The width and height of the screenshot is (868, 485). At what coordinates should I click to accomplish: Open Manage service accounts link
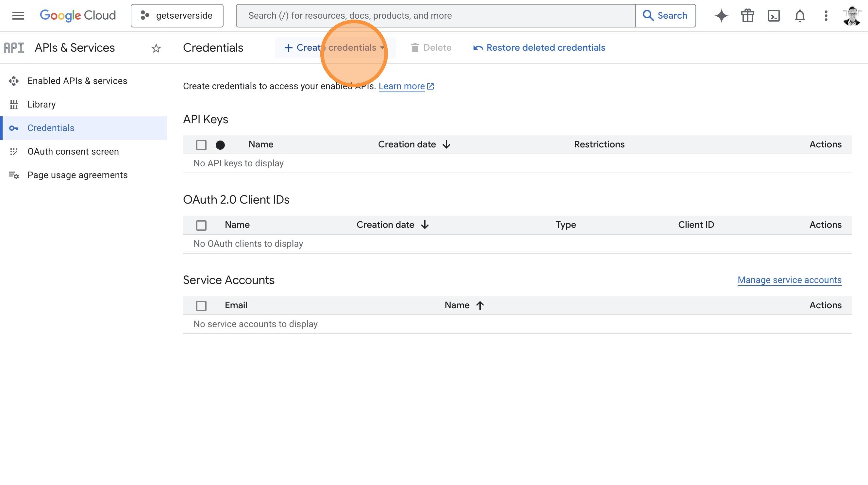coord(789,280)
